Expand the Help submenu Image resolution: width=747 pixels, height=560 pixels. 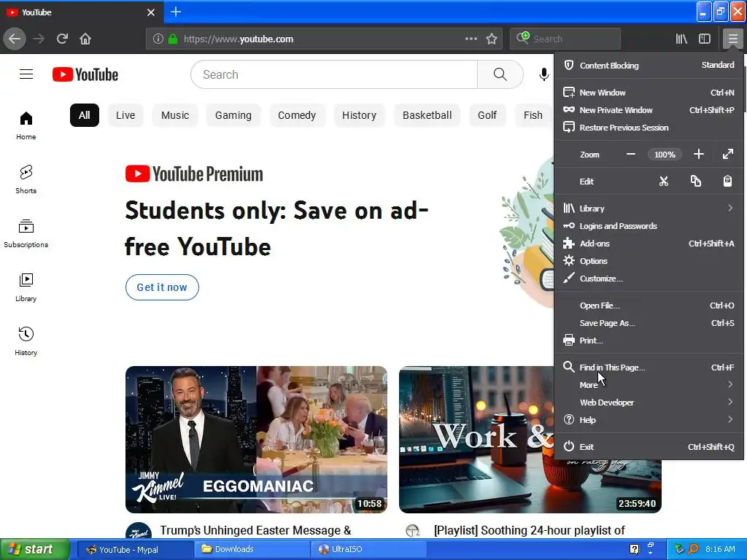649,419
